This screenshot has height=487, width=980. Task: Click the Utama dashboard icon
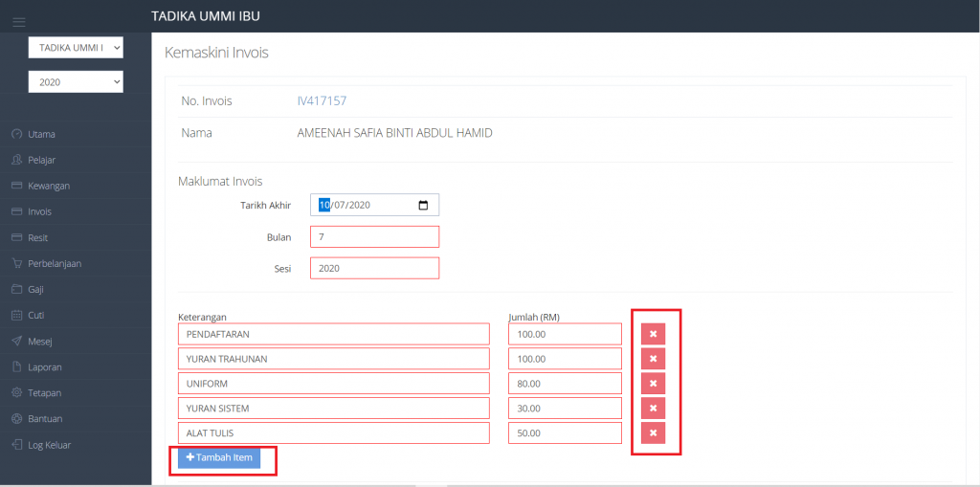[x=16, y=134]
